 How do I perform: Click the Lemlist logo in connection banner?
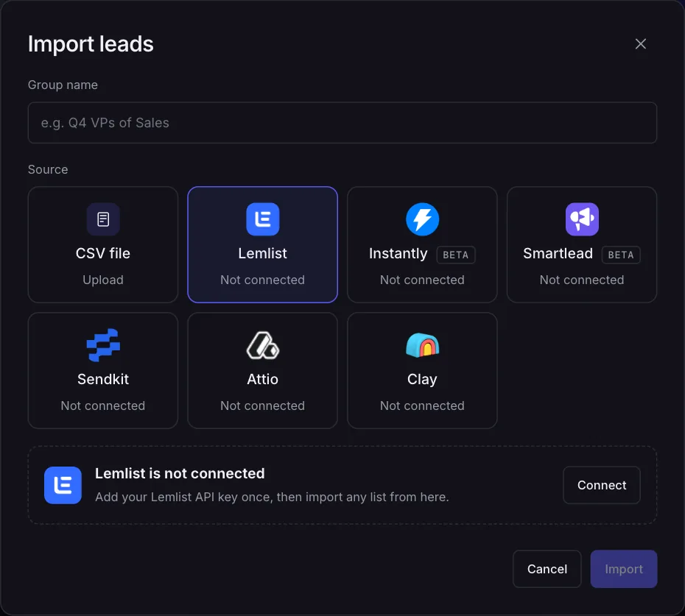pos(63,485)
